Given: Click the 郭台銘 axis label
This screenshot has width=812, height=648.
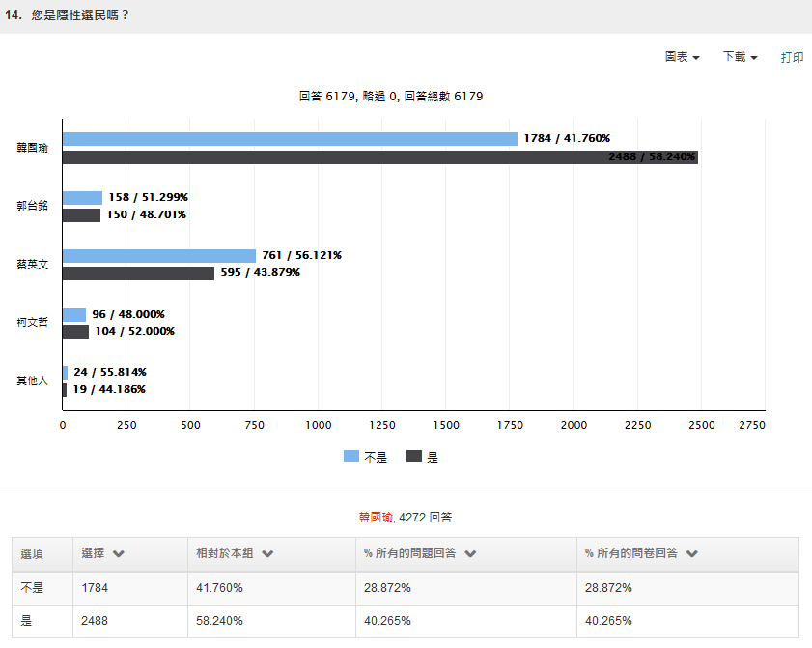Looking at the screenshot, I should tap(32, 206).
